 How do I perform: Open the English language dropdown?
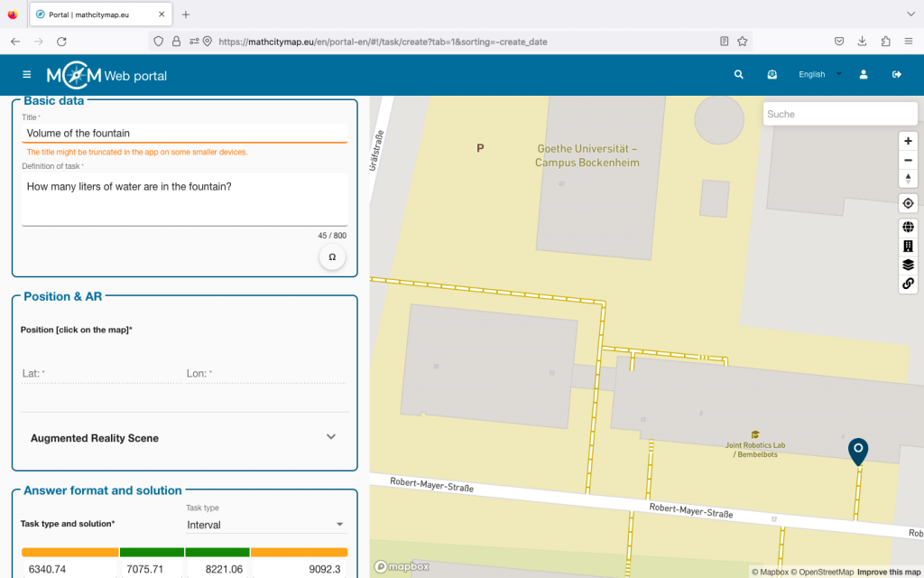(x=819, y=75)
